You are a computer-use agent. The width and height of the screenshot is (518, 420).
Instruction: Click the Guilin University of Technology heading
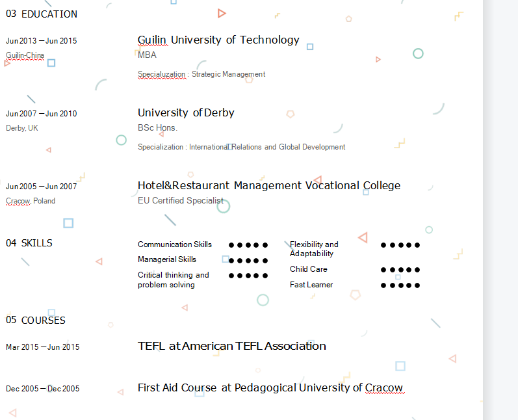pos(218,40)
